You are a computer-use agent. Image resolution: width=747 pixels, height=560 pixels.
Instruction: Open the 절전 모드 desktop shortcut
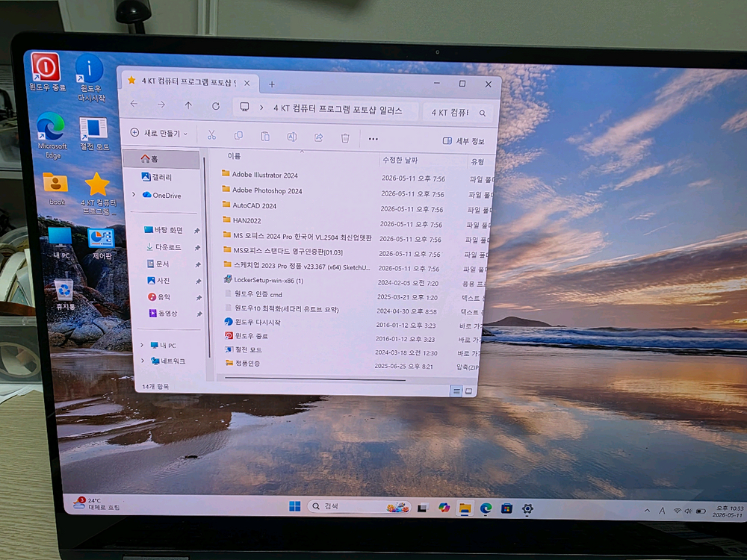(x=94, y=134)
